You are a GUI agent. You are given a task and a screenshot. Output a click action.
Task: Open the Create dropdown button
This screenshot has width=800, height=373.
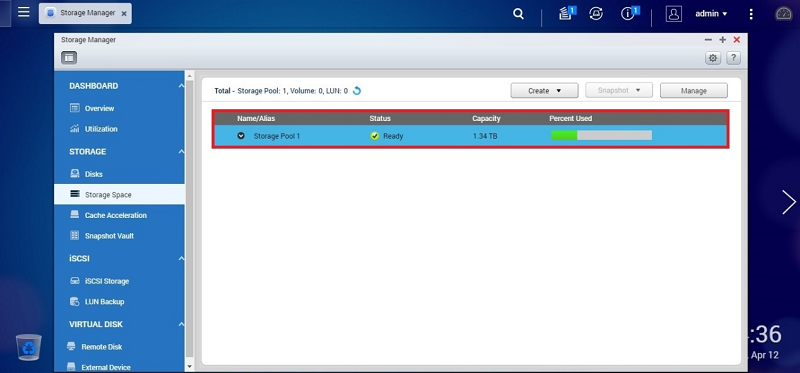(x=544, y=91)
